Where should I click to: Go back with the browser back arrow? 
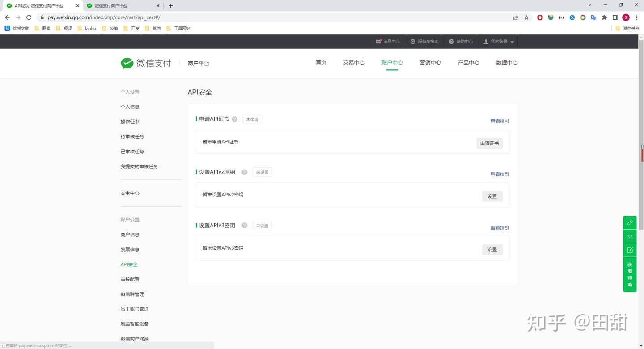pyautogui.click(x=7, y=17)
